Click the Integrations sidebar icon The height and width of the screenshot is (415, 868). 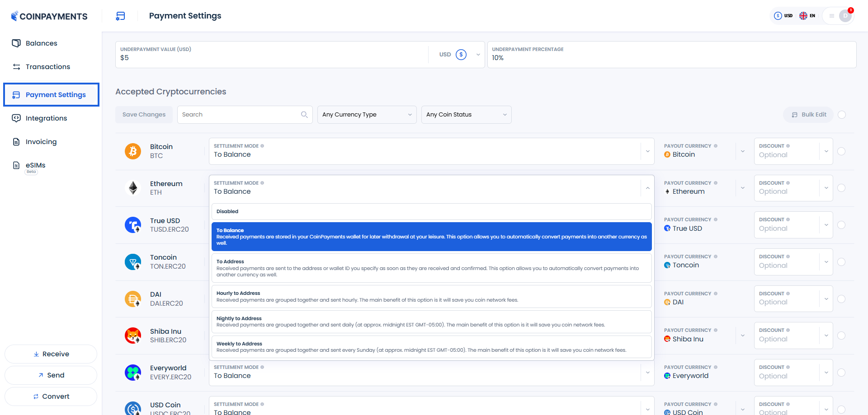(x=16, y=118)
